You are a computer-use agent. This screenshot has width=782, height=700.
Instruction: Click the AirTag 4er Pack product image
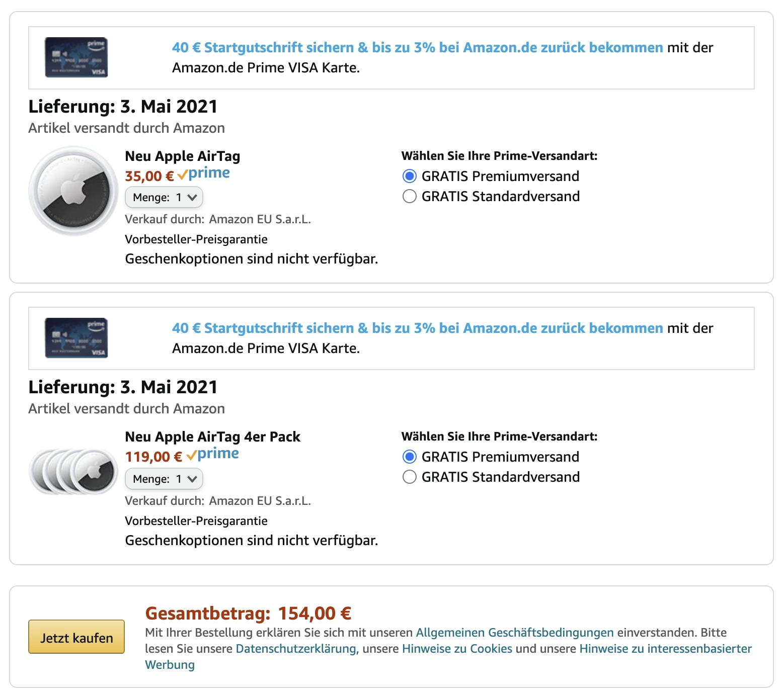pos(73,471)
